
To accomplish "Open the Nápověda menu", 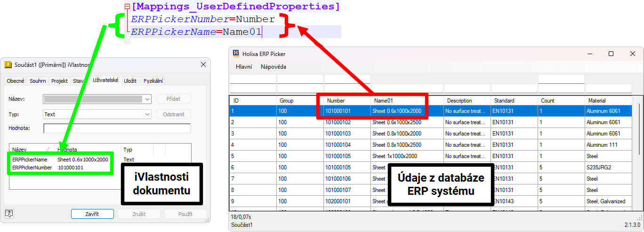I will coord(273,67).
